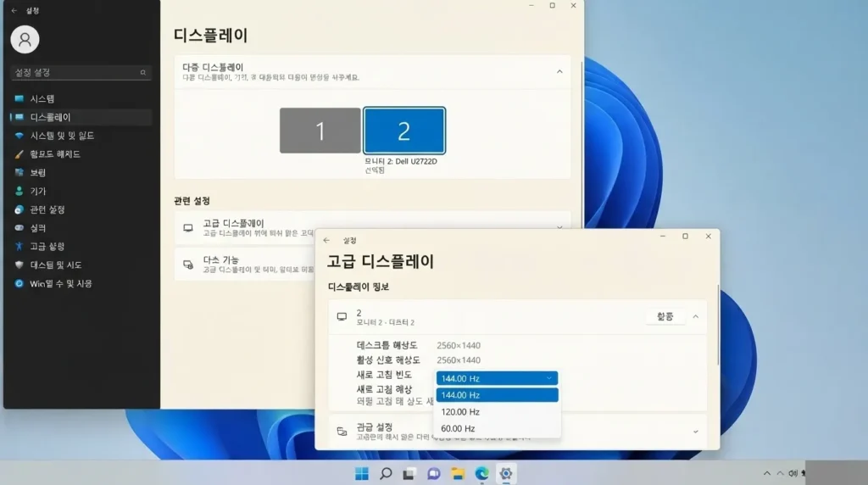868x485 pixels.
Task: Show hidden system tray icons
Action: 766,473
